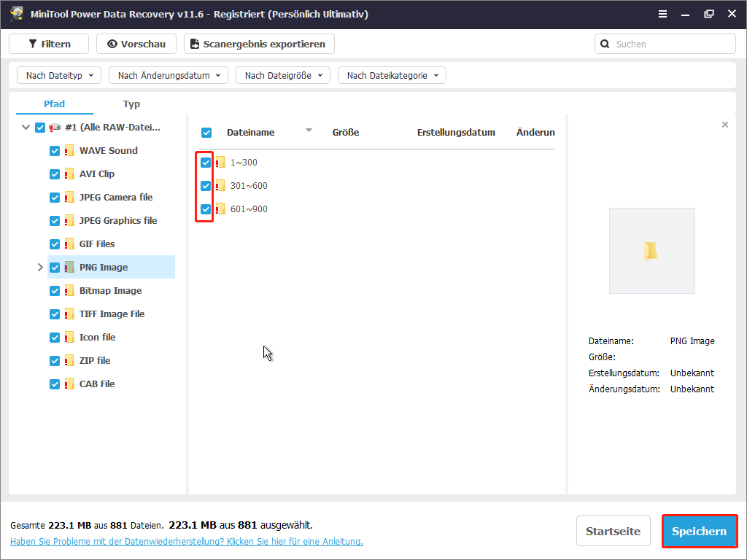This screenshot has height=560, width=747.
Task: Click the sort arrow next to Dateiname
Action: tap(309, 130)
